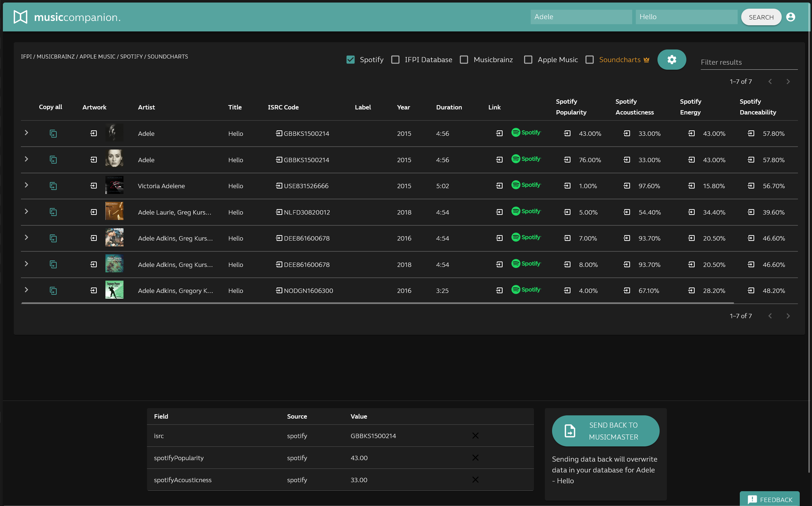Remove the spotifyAcousticness field row

click(x=476, y=480)
